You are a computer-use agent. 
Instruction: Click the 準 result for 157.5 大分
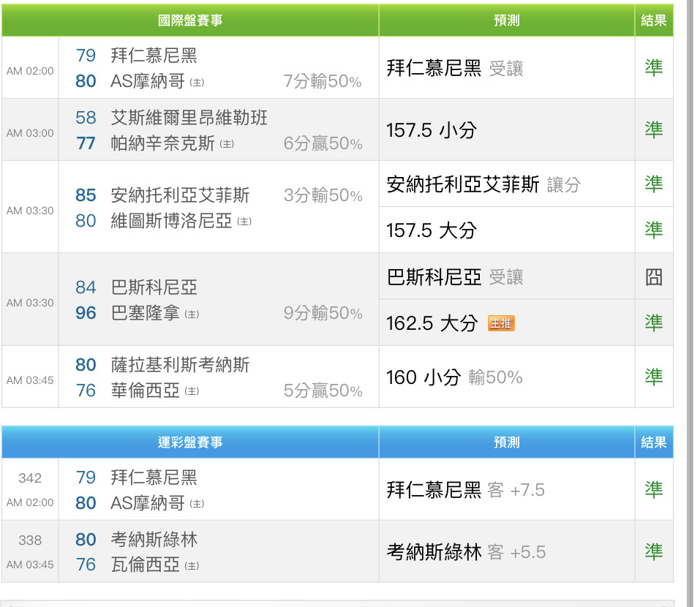(x=654, y=230)
